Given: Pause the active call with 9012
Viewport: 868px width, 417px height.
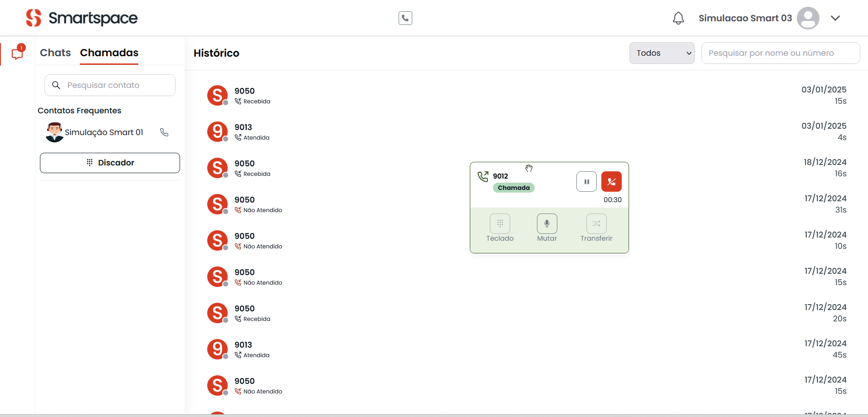Looking at the screenshot, I should point(586,182).
